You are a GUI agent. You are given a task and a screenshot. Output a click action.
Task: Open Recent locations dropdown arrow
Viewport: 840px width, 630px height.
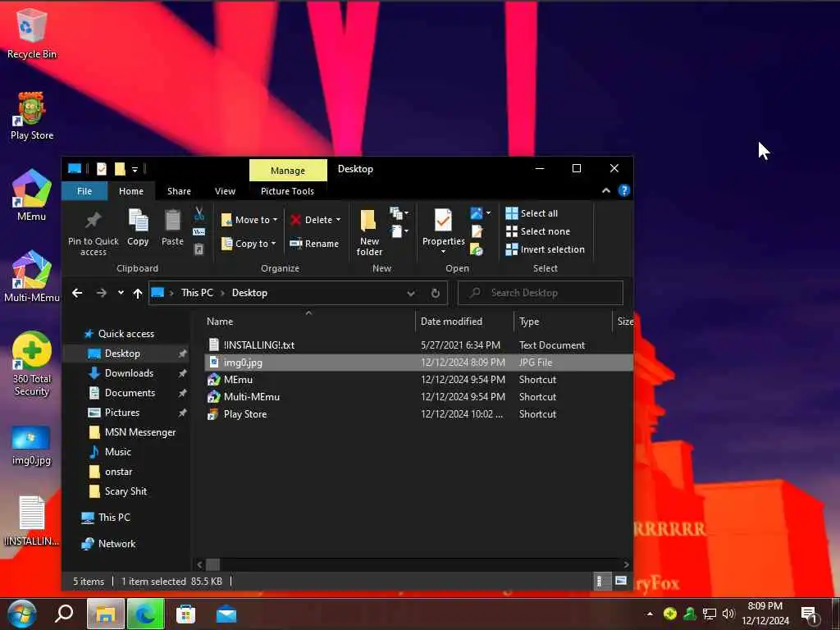(121, 293)
